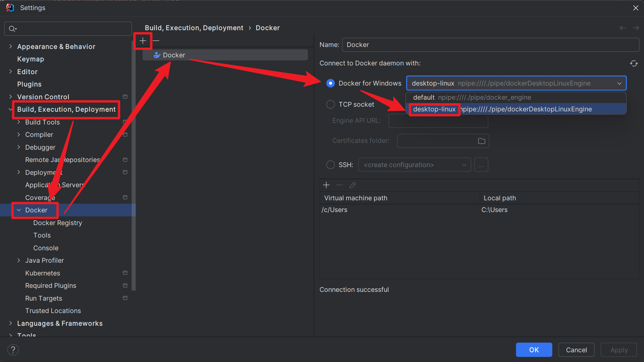Expand the Appearance & Behavior node
The height and width of the screenshot is (362, 644).
tap(10, 46)
